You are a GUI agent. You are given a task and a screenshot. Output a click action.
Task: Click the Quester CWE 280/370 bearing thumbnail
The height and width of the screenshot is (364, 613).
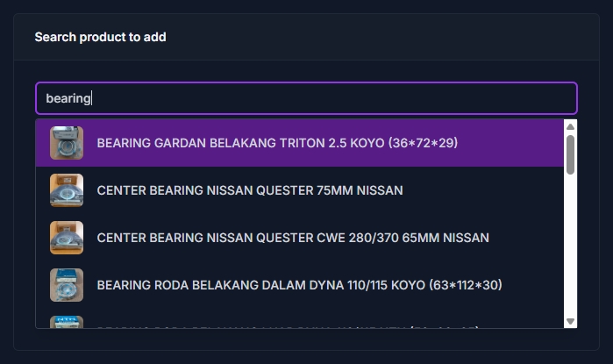(x=67, y=238)
